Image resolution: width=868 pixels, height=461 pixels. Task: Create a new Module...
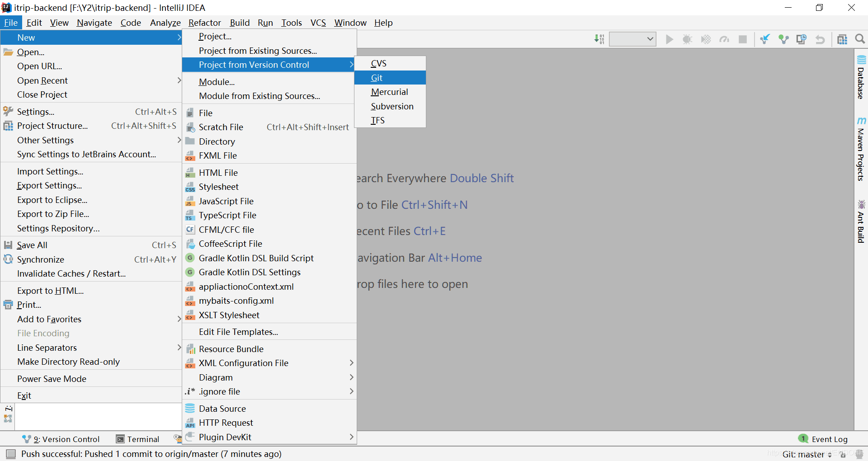tap(269, 82)
